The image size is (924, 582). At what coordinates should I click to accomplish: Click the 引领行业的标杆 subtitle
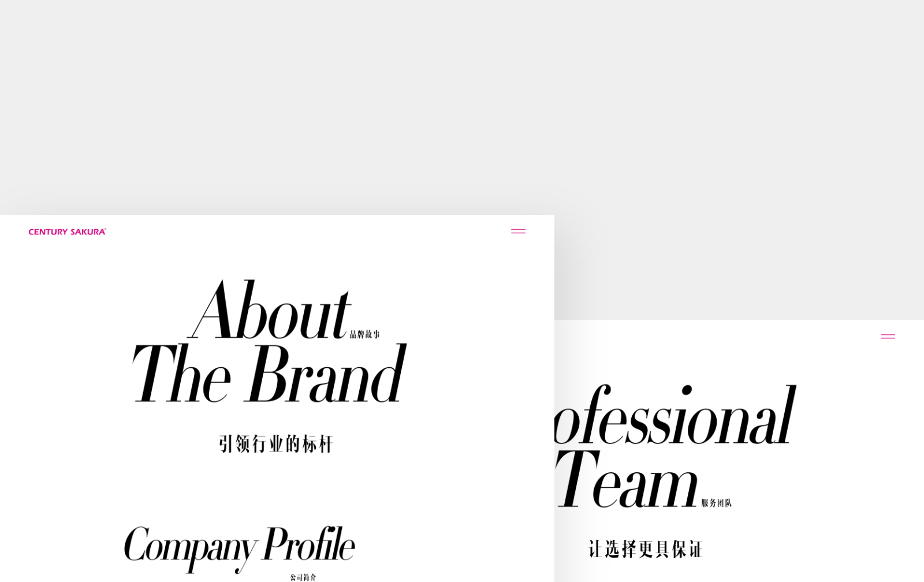tap(276, 444)
